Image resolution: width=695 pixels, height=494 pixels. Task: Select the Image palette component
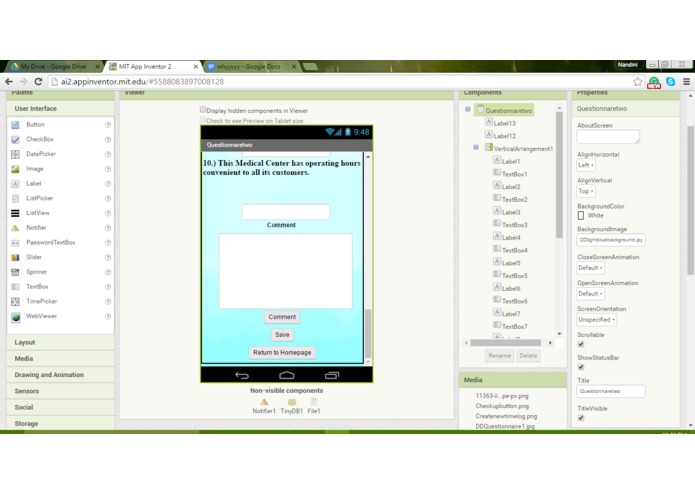tap(35, 169)
